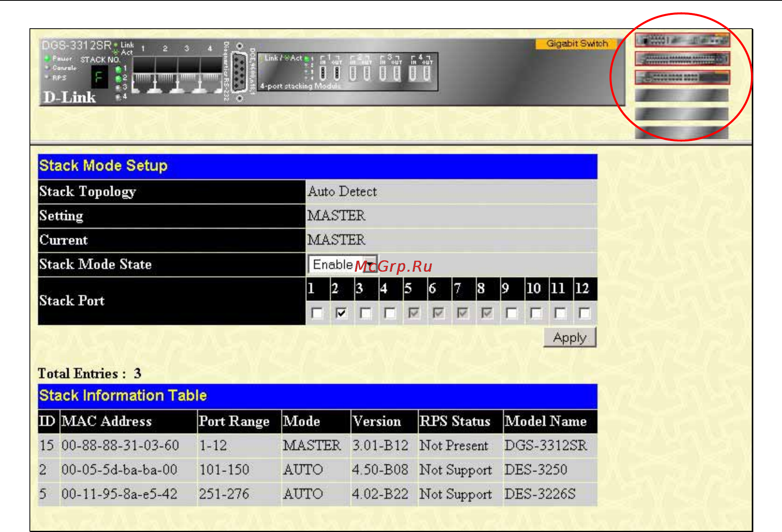
Task: Click model name DES-3250
Action: [536, 470]
